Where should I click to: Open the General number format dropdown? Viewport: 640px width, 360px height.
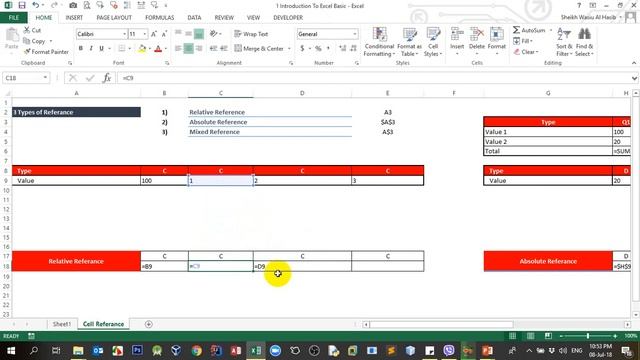[x=355, y=34]
